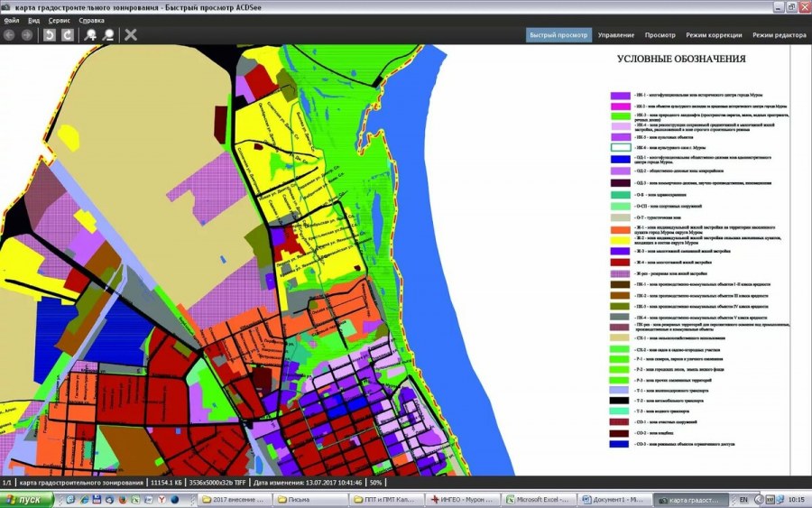Open the Режим коррекции tab
This screenshot has height=508, width=812.
(714, 35)
